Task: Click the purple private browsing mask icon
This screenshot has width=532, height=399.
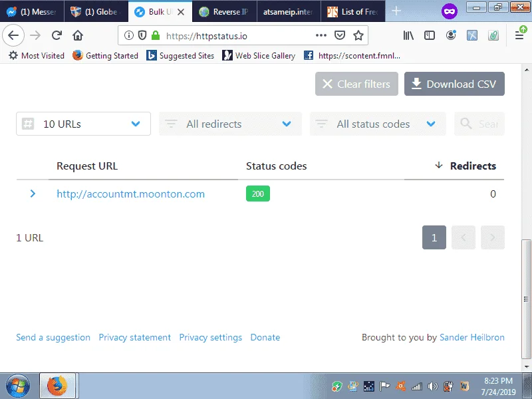Action: [x=450, y=11]
